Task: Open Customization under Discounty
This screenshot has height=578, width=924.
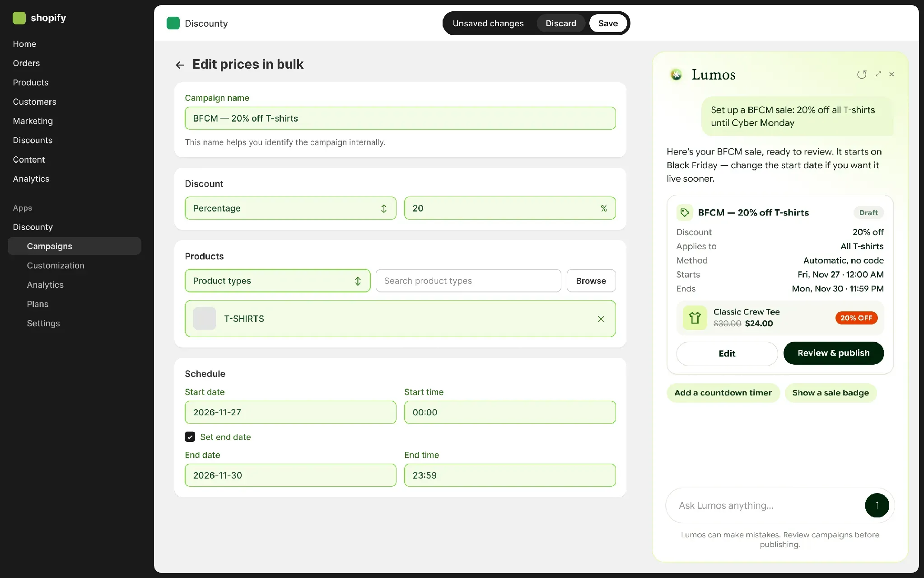Action: [x=56, y=266]
